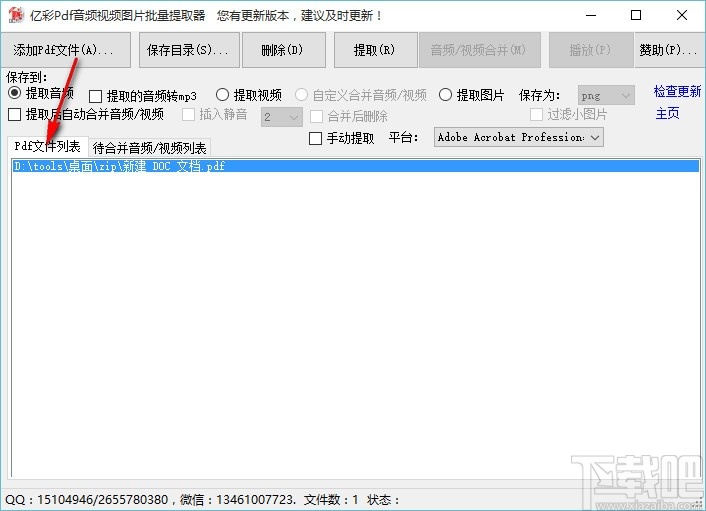Click the 文件数：1 status bar text
706x511 pixels.
pyautogui.click(x=331, y=500)
